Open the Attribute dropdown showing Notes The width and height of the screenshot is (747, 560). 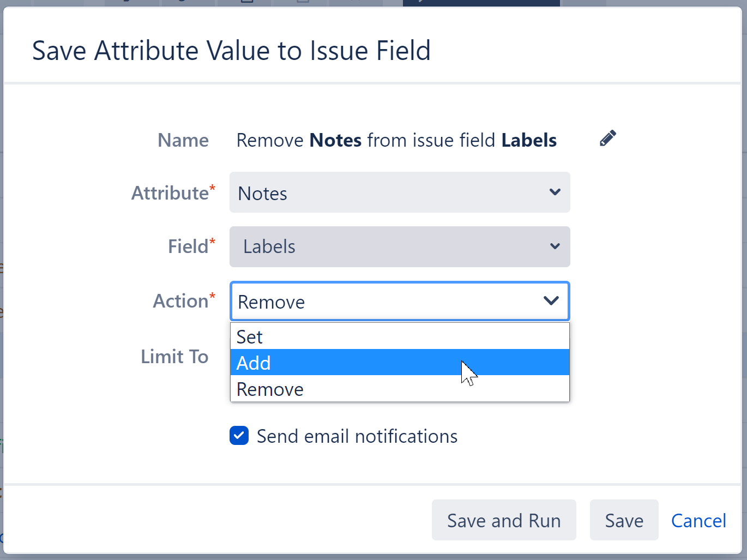400,192
